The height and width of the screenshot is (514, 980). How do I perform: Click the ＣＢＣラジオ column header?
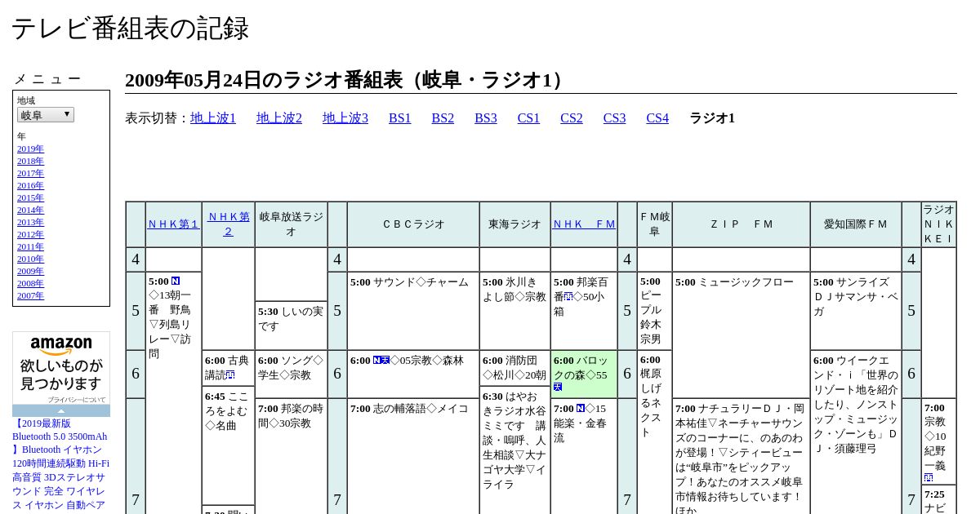[x=413, y=224]
